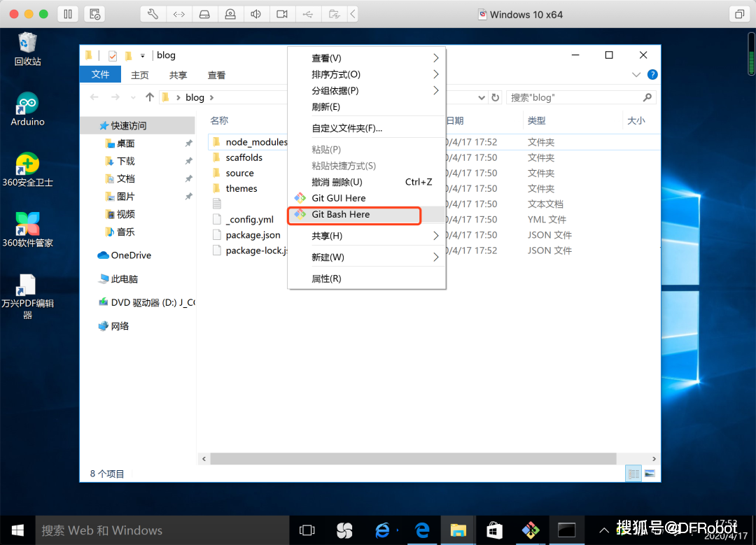Screen dimensions: 756x545
Task: Select 下载 in navigation pane
Action: coord(126,162)
